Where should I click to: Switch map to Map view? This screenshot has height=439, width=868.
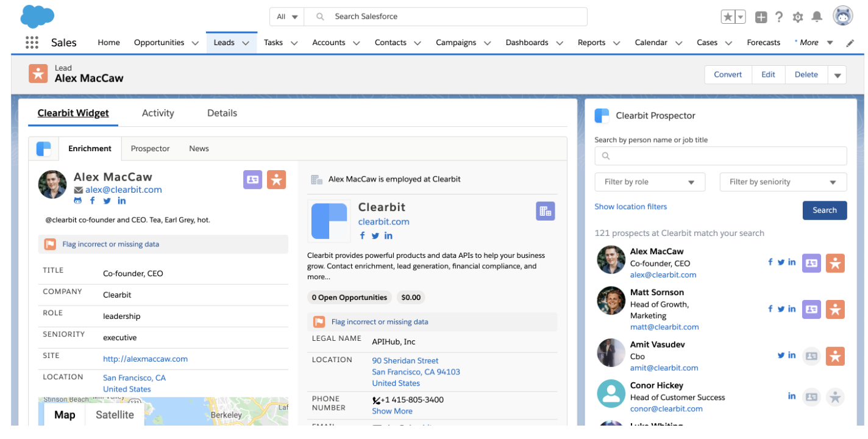coord(64,415)
